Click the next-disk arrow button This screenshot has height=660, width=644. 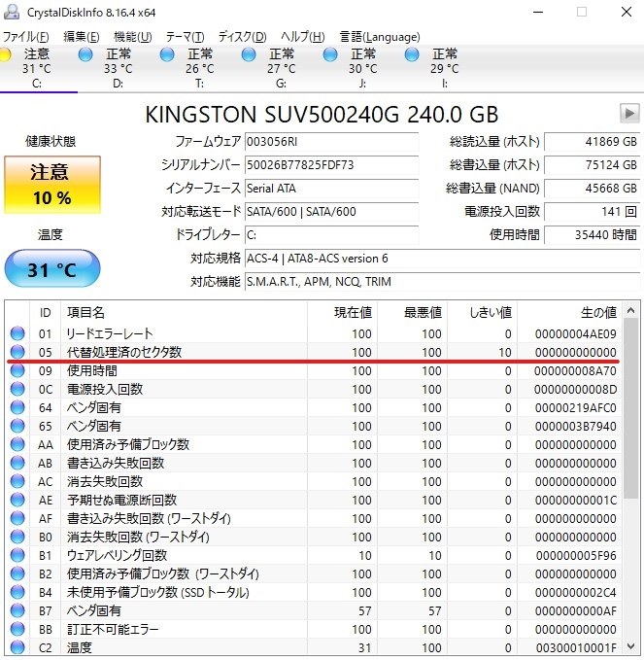tap(629, 114)
